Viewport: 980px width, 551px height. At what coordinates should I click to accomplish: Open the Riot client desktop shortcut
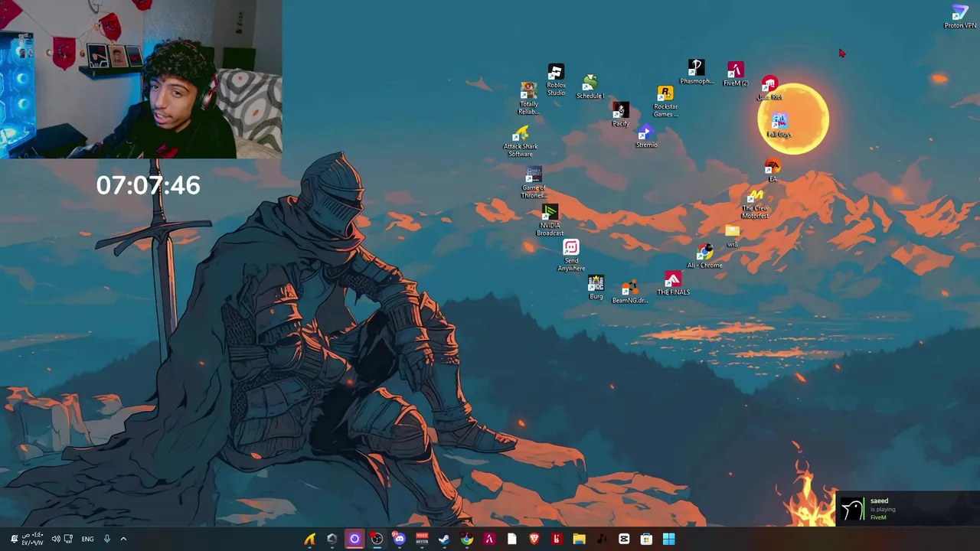769,88
